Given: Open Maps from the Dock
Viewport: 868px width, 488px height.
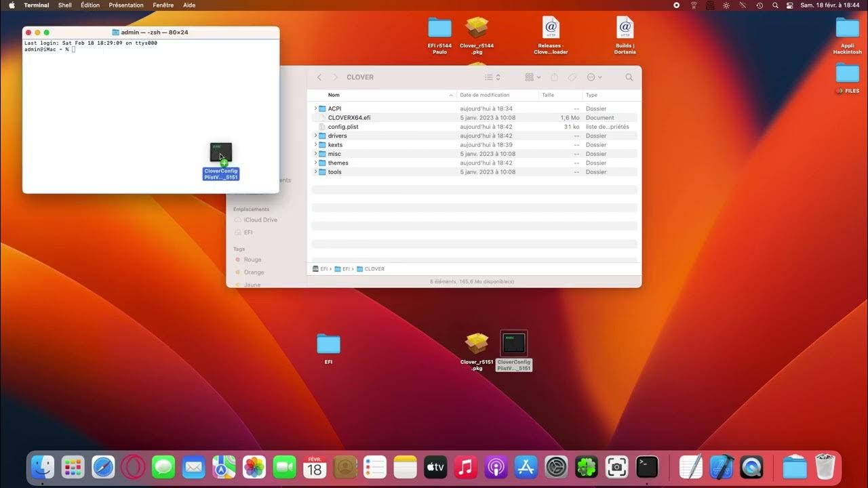Looking at the screenshot, I should (224, 466).
